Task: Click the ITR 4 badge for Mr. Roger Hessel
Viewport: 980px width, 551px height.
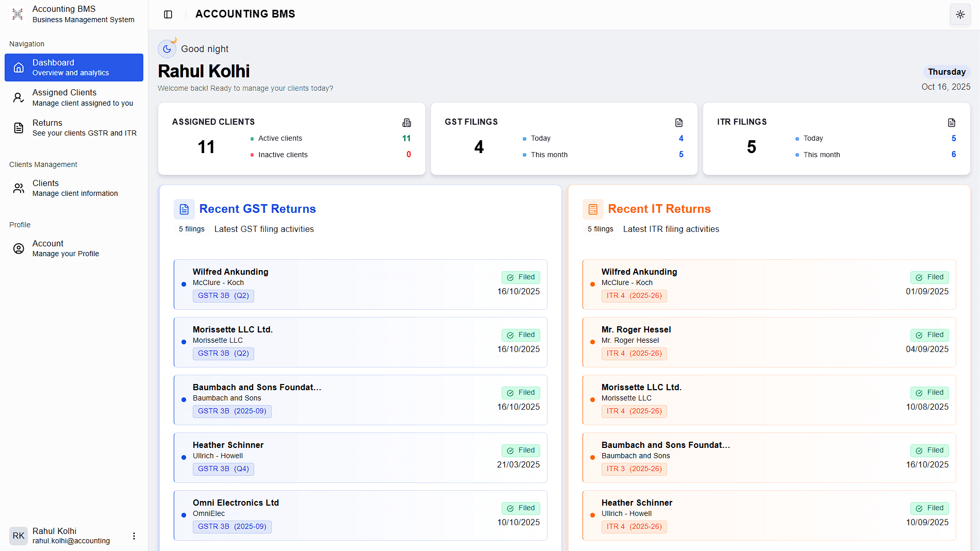Action: point(634,353)
